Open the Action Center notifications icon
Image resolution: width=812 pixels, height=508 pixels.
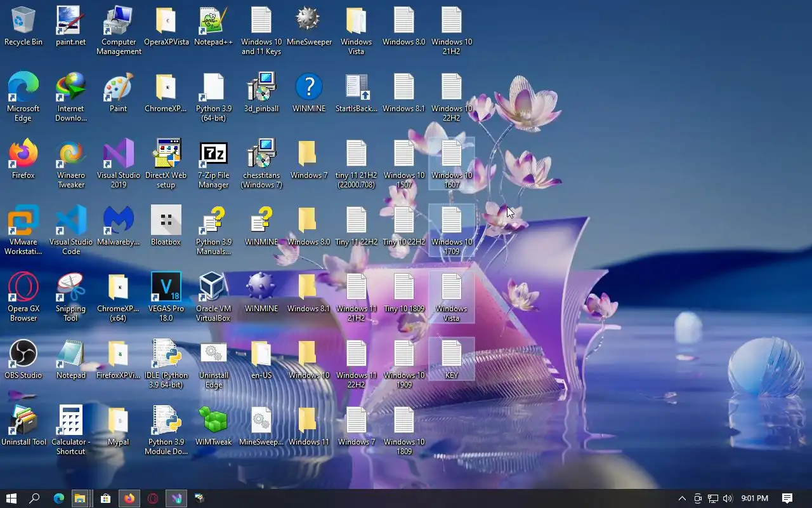(787, 498)
